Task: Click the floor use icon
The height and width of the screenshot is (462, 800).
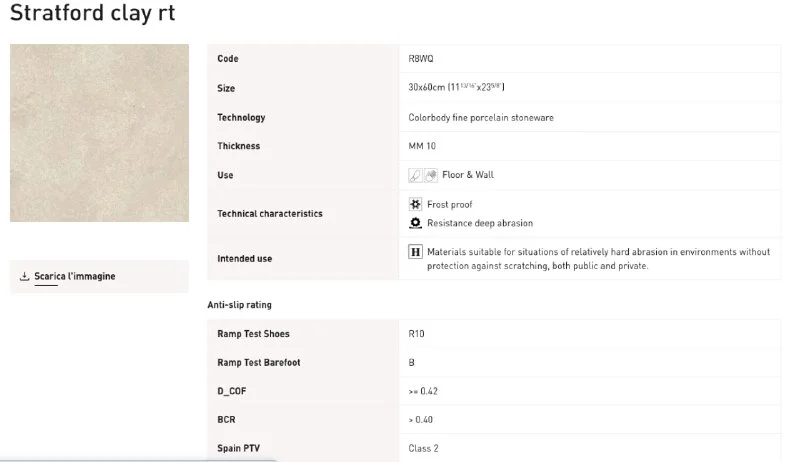Action: 415,175
